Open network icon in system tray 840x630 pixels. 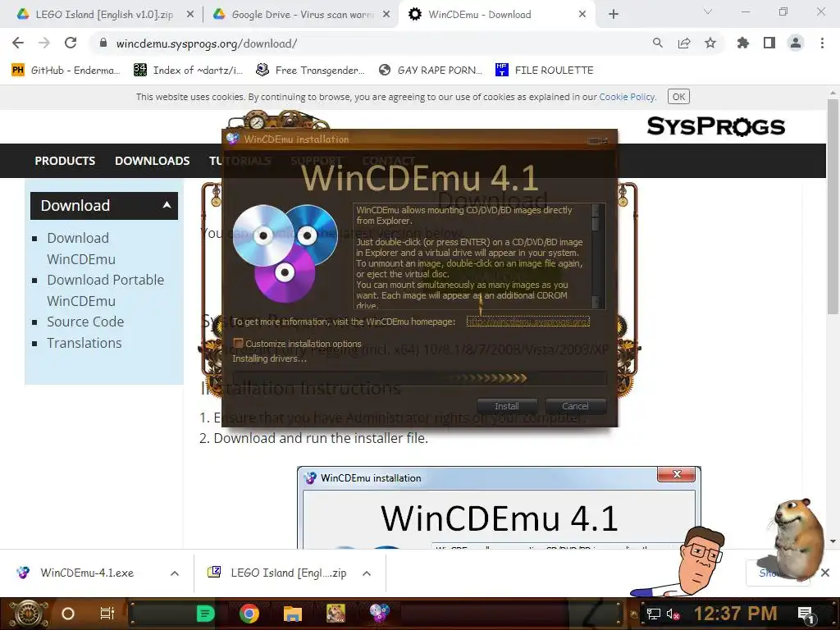tap(653, 614)
